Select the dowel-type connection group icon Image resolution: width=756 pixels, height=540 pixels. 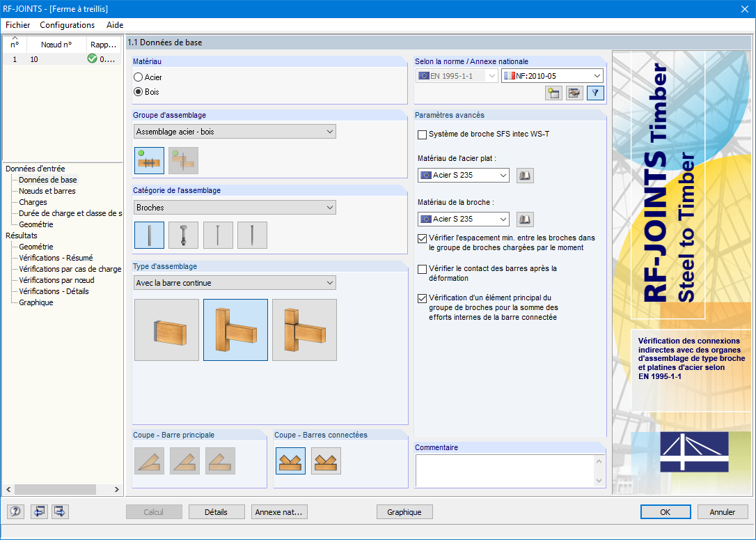click(150, 161)
